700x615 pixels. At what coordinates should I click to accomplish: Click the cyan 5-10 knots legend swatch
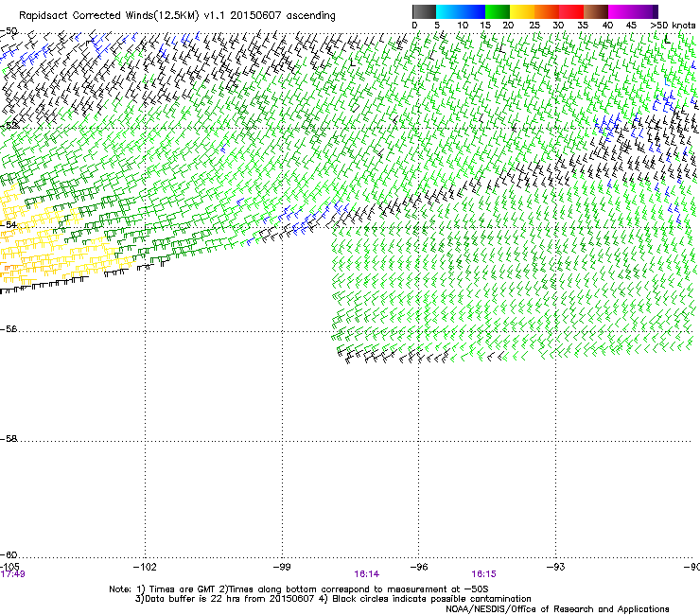click(448, 11)
